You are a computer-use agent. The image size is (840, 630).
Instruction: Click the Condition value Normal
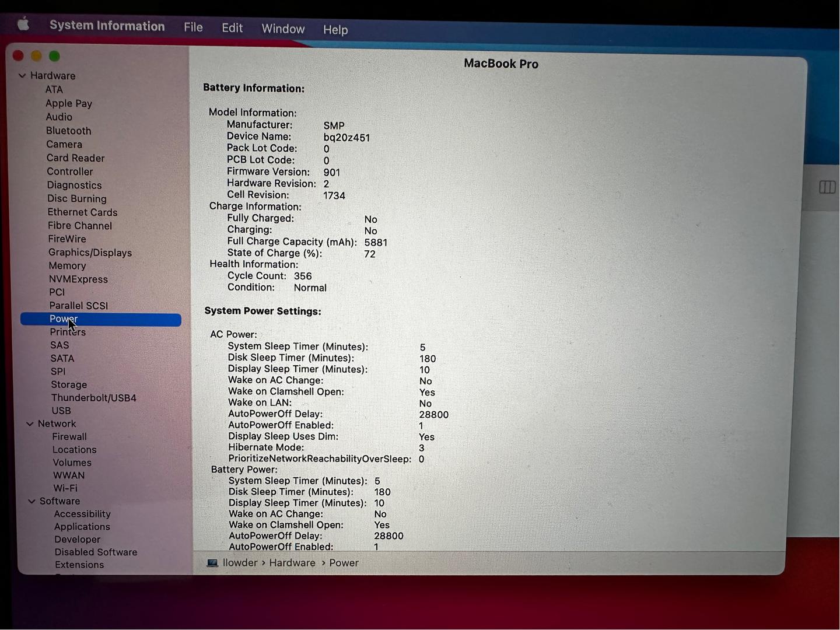pos(310,288)
